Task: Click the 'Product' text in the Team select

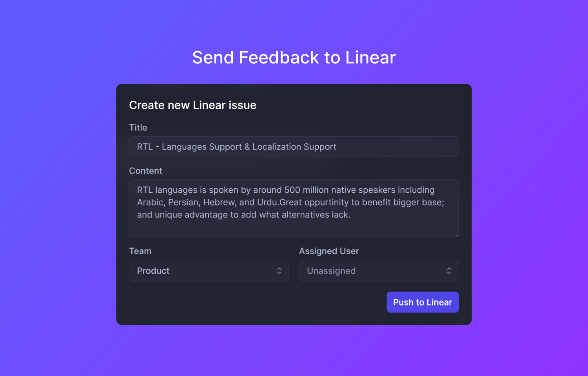Action: (153, 271)
